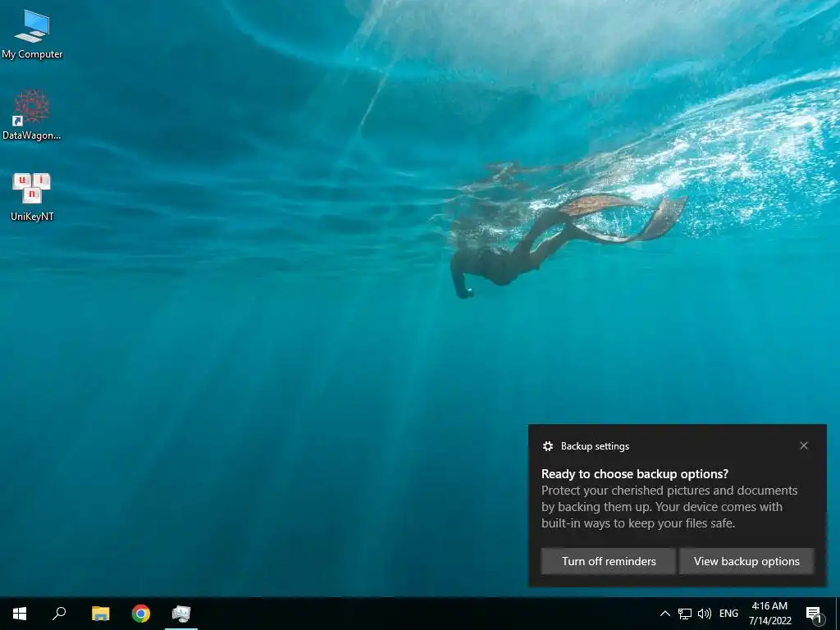840x630 pixels.
Task: Select the UniKeyNT desktop icon
Action: 32,197
